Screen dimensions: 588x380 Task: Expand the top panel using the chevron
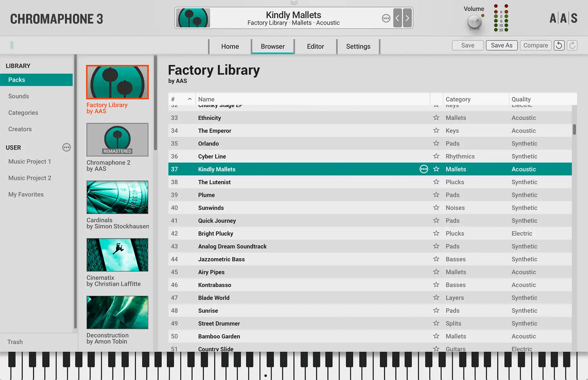tap(294, 3)
